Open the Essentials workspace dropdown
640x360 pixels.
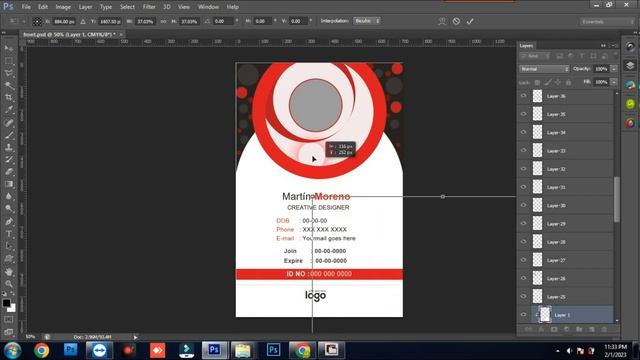[607, 21]
